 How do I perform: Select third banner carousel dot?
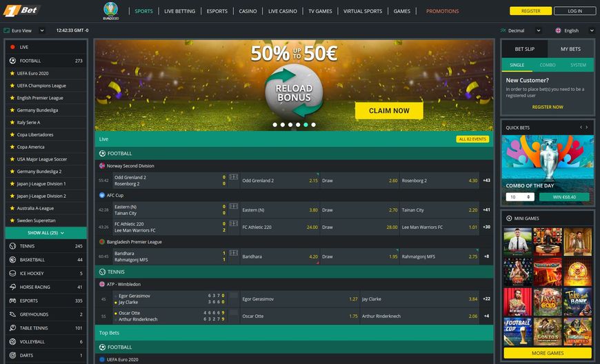[290, 125]
